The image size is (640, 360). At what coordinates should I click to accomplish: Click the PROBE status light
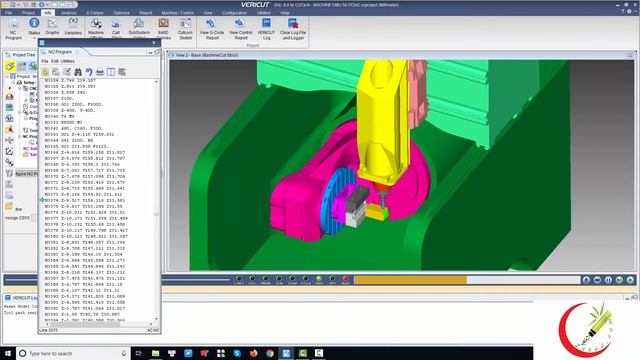point(266,280)
